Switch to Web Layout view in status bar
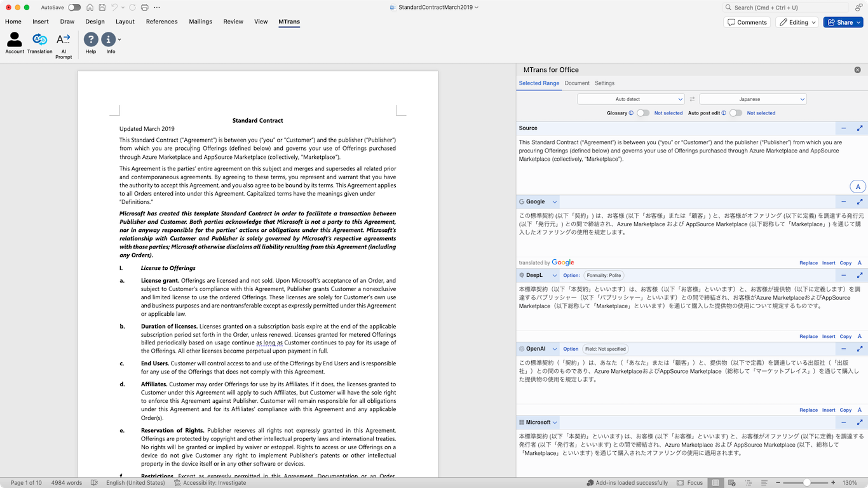The height and width of the screenshot is (488, 868). (x=732, y=483)
